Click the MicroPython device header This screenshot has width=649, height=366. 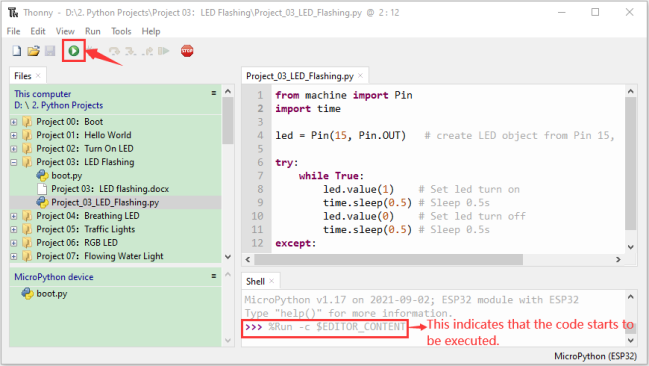[54, 277]
